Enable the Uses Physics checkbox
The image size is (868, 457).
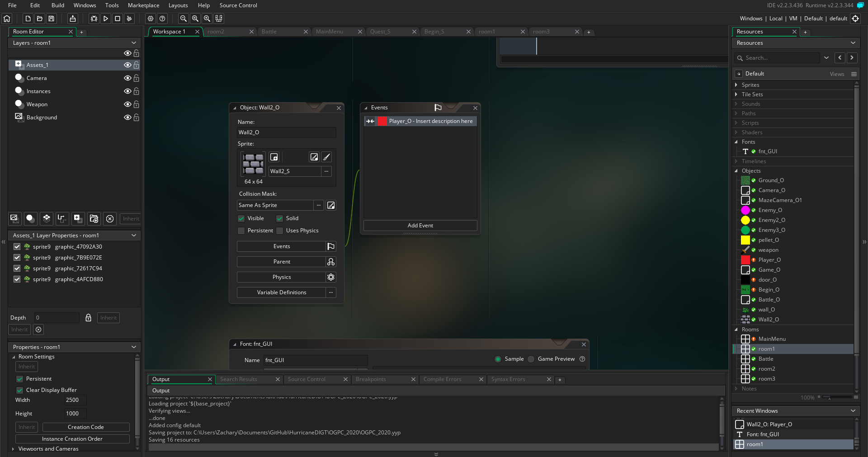pyautogui.click(x=280, y=231)
